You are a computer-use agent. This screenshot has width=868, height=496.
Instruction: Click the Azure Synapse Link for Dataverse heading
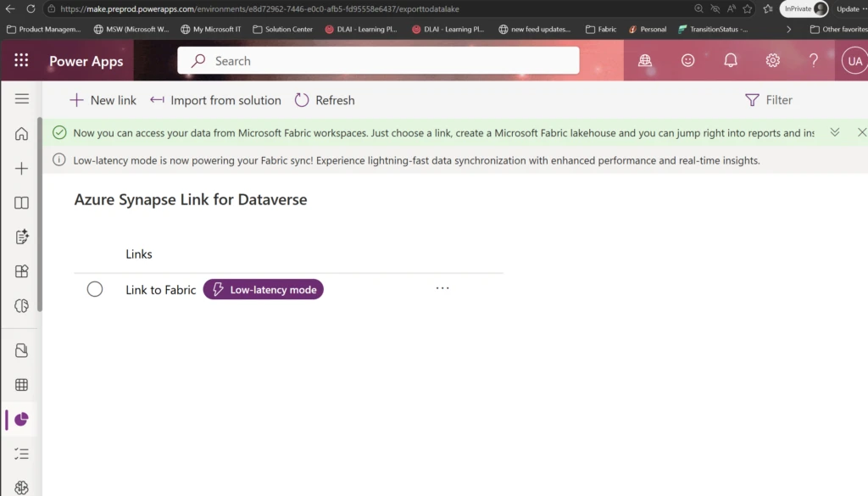point(191,199)
